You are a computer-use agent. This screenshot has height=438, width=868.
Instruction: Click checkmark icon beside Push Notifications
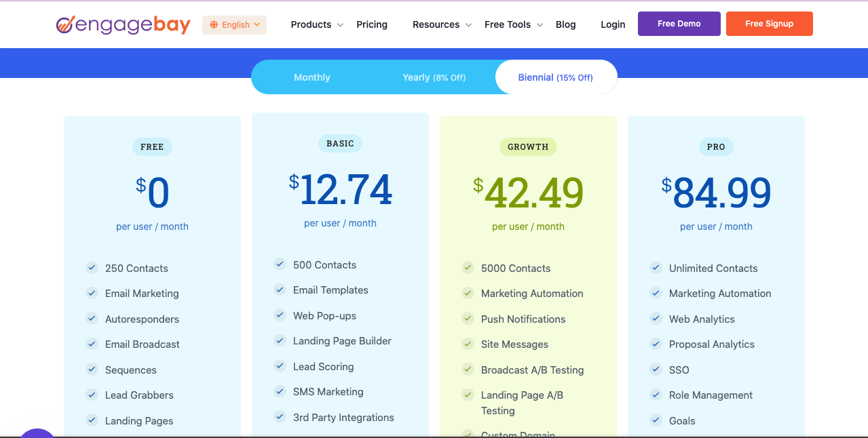pyautogui.click(x=468, y=319)
